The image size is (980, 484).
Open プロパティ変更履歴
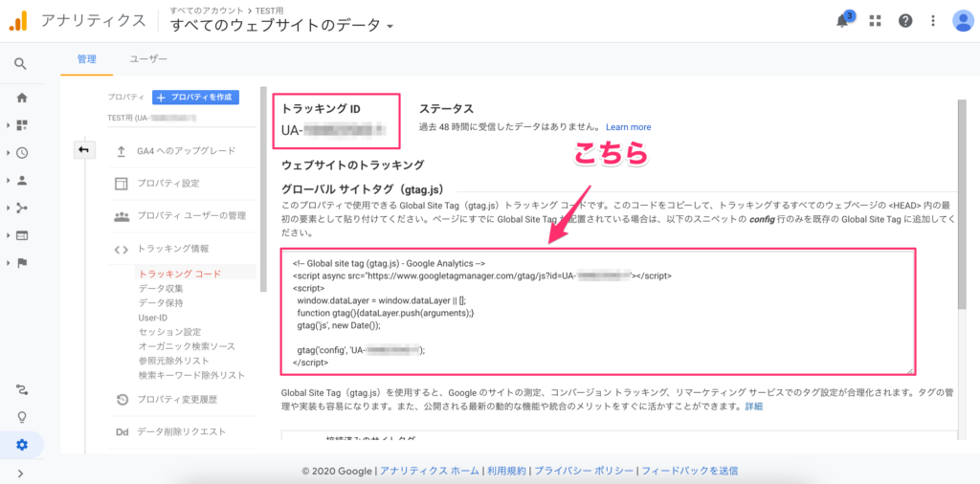(177, 399)
